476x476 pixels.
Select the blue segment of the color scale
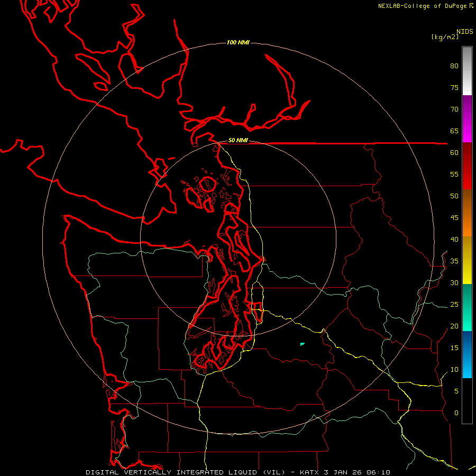click(467, 354)
